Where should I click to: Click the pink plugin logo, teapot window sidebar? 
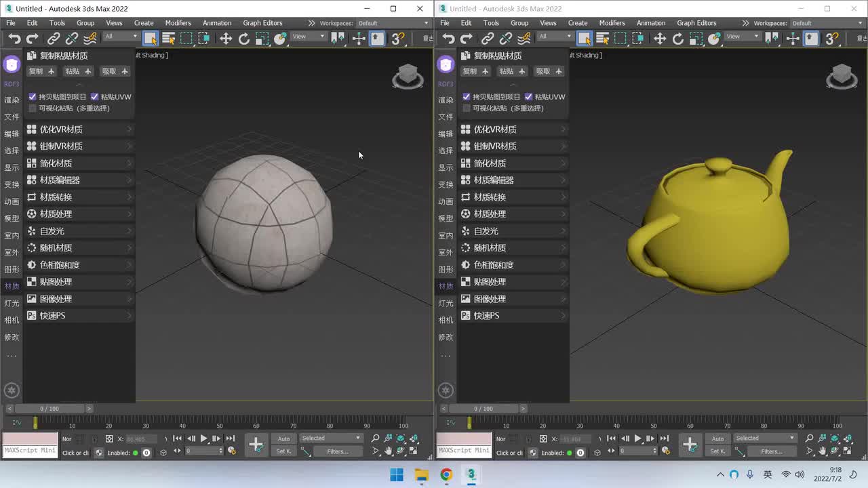pyautogui.click(x=446, y=64)
